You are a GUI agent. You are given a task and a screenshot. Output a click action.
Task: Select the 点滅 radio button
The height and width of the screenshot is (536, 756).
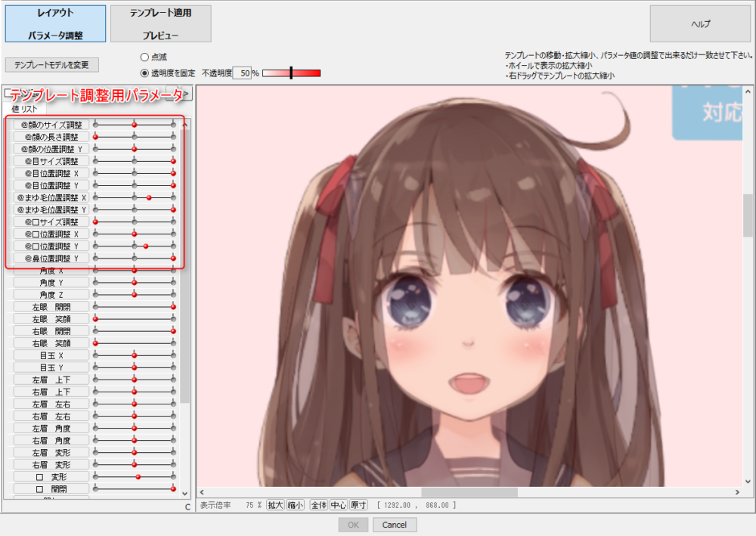(x=144, y=57)
